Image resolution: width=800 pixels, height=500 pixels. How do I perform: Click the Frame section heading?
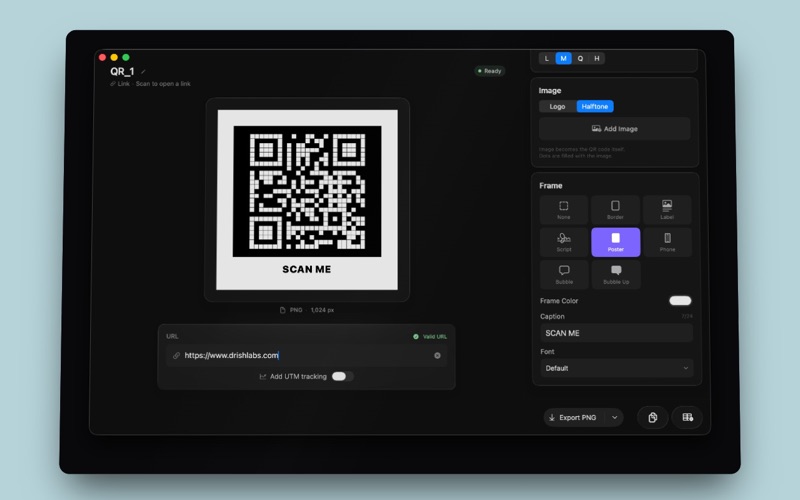click(x=551, y=186)
